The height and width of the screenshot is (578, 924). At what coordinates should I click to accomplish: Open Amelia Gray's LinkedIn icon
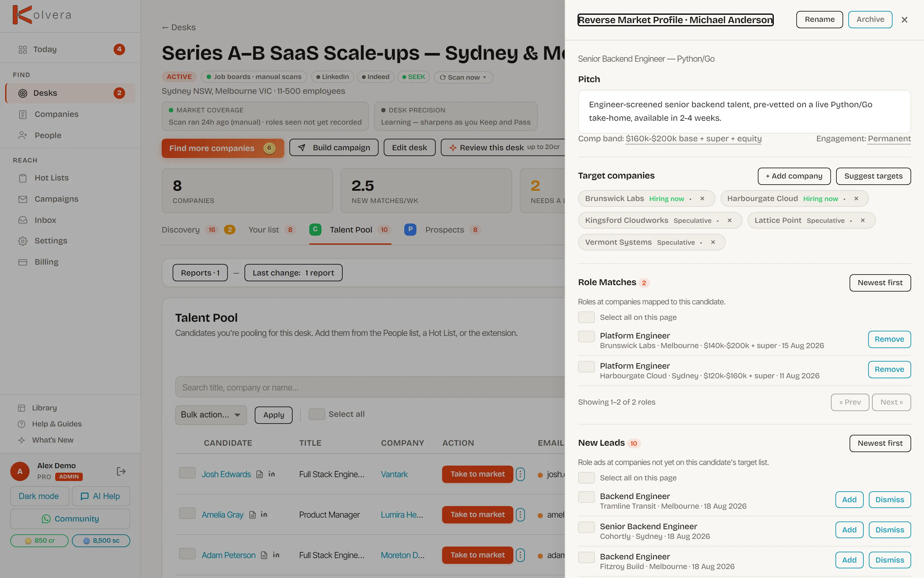coord(264,514)
